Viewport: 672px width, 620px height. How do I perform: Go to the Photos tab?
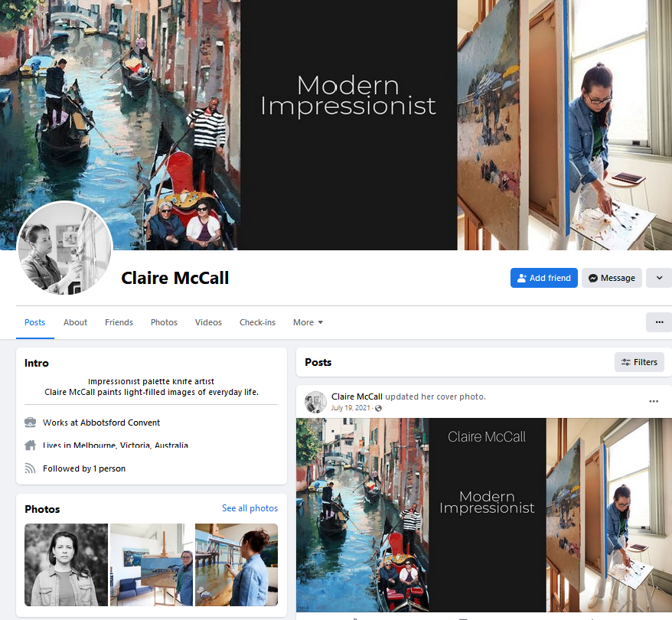click(x=164, y=322)
